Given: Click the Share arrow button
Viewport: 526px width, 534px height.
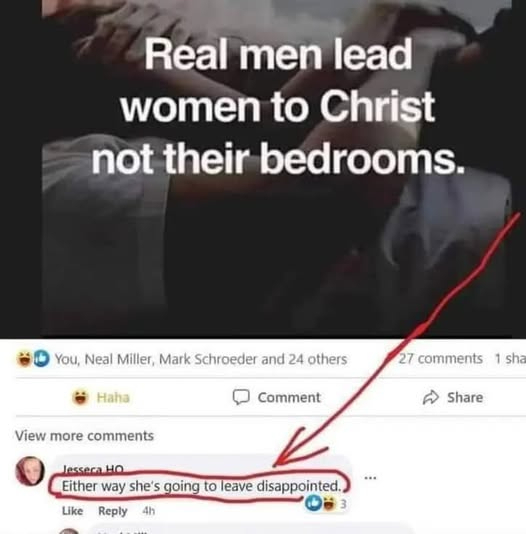Looking at the screenshot, I should coord(453,397).
